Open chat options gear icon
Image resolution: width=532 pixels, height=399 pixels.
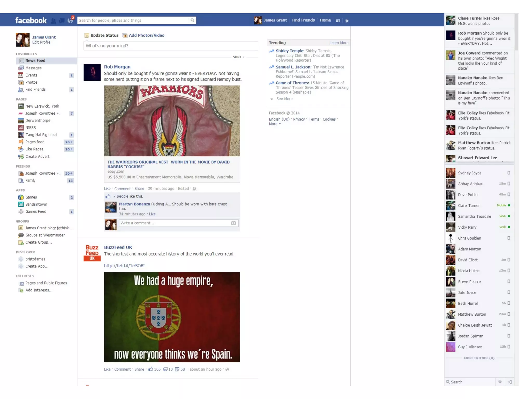click(x=500, y=382)
